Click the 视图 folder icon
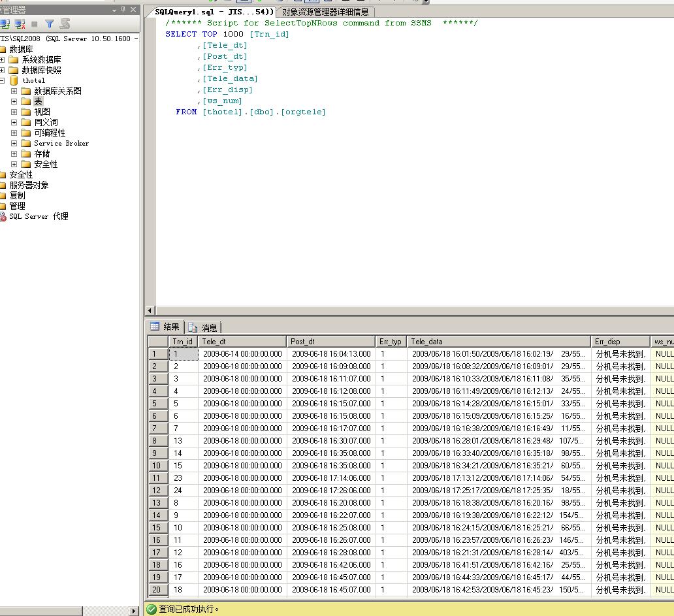The image size is (674, 616). pyautogui.click(x=25, y=112)
